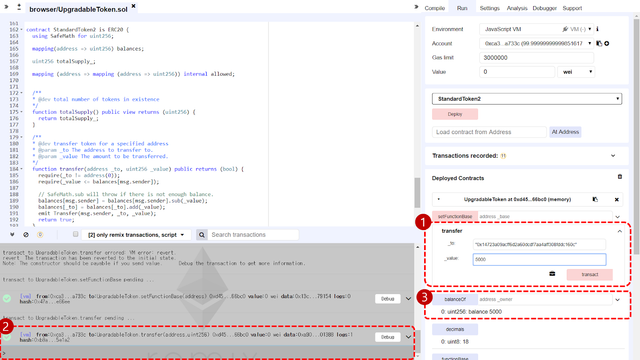Copy the account address to clipboard
Viewport: 640px width, 360px height.
[599, 43]
